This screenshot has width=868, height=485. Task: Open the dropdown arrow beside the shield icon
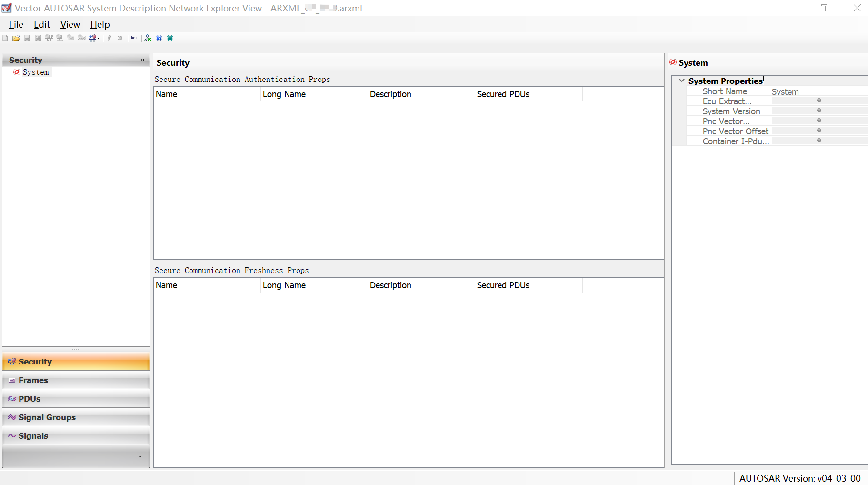[98, 38]
